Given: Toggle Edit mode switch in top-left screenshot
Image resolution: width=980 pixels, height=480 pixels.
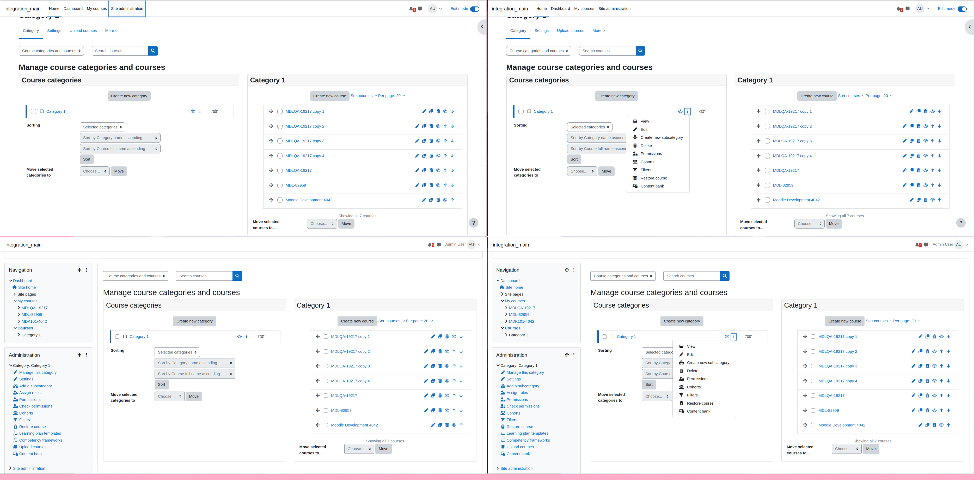Looking at the screenshot, I should coord(475,9).
